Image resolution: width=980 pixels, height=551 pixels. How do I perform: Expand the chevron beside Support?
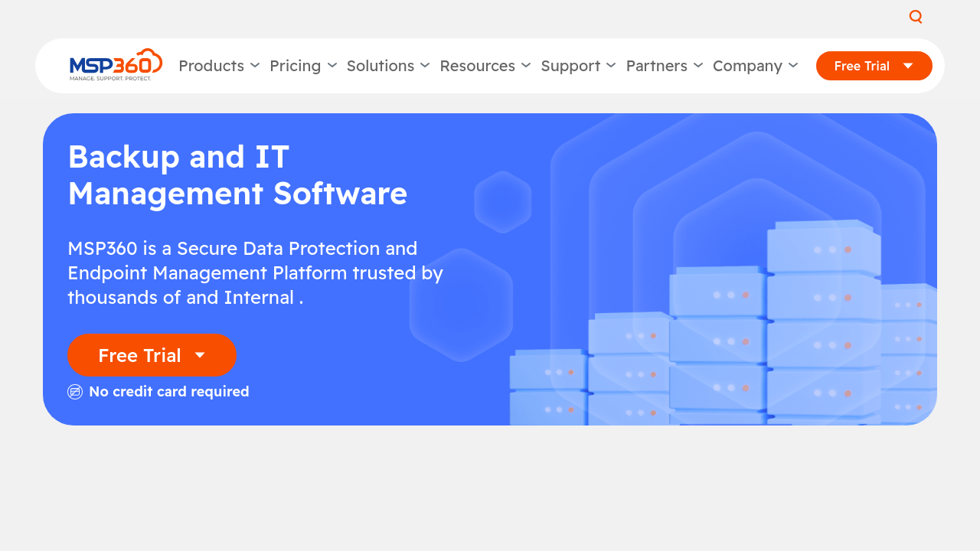click(x=611, y=66)
